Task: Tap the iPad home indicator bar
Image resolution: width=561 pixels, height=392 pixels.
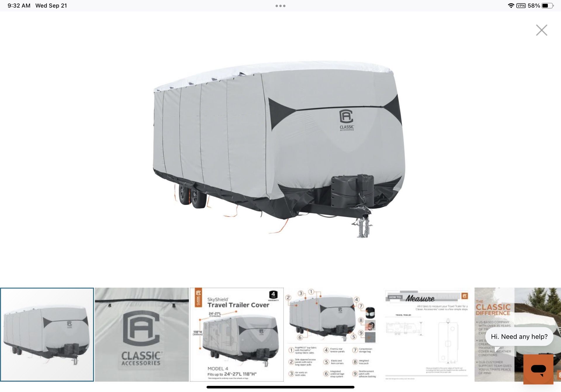Action: [280, 387]
